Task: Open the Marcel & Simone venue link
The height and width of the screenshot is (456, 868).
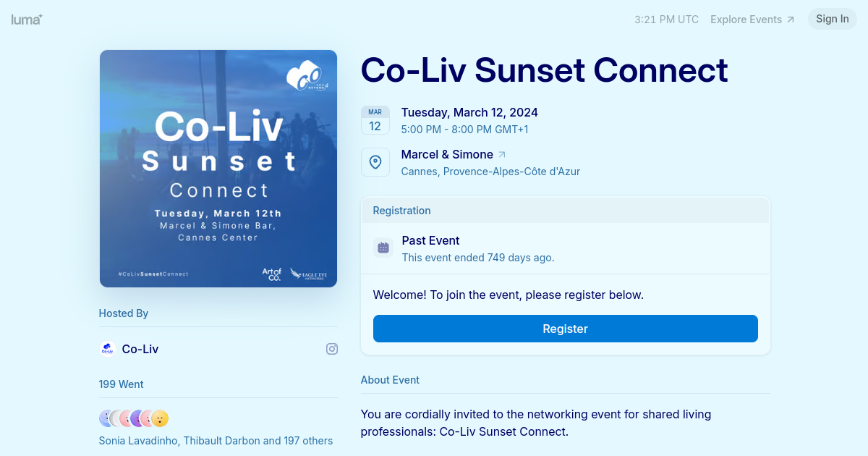Action: coord(447,154)
